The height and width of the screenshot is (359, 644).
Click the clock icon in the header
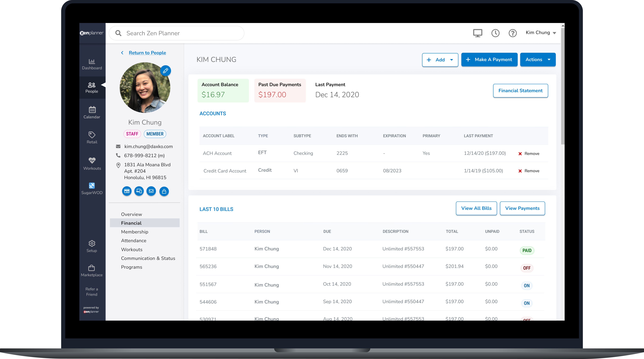pyautogui.click(x=496, y=33)
